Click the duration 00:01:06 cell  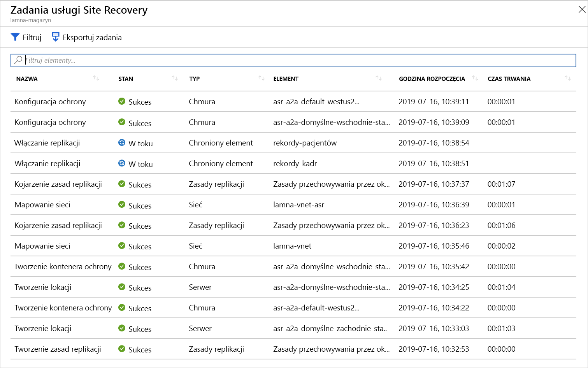tap(501, 225)
